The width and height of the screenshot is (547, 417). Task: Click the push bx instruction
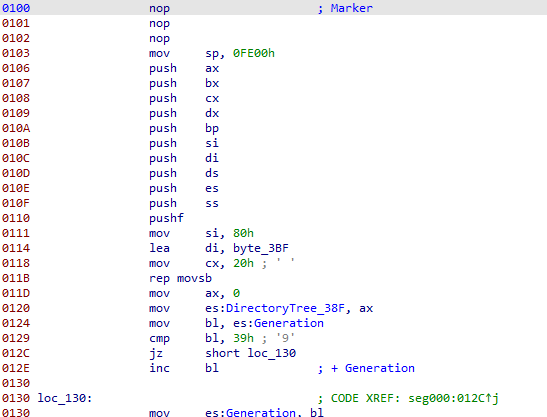pyautogui.click(x=184, y=83)
